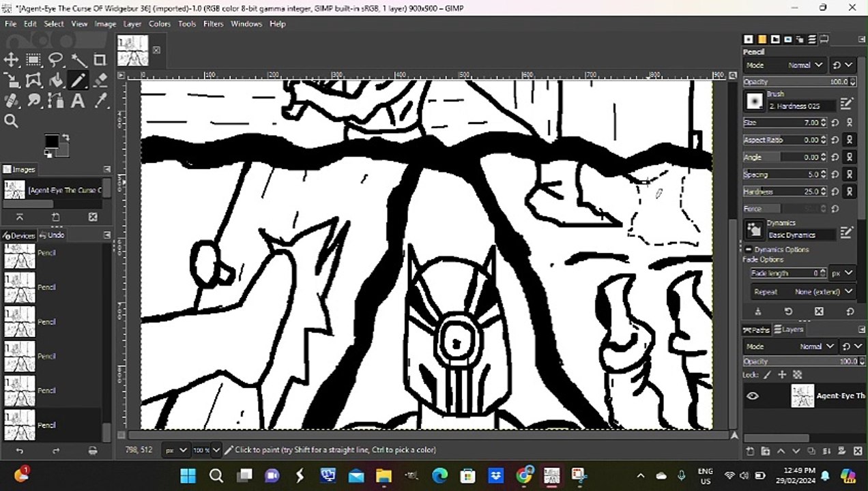
Task: Reset tool options to defaults
Action: [x=850, y=312]
